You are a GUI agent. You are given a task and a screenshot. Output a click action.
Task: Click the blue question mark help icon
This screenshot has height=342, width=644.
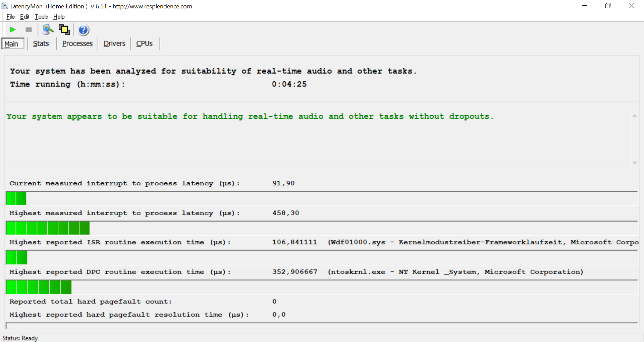(84, 30)
